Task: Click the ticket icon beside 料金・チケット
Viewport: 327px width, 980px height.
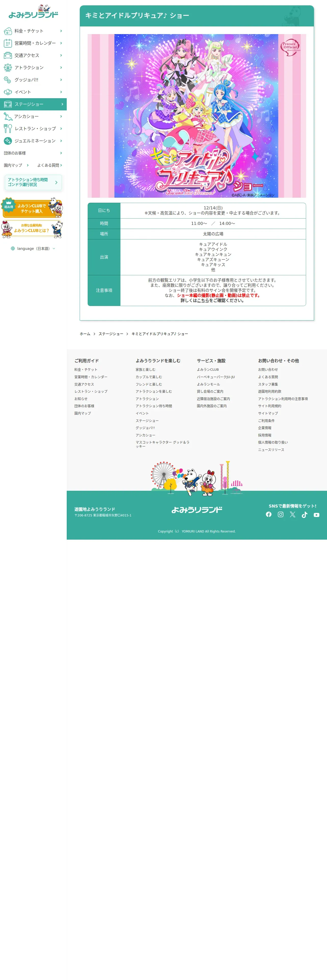Action: pos(8,31)
